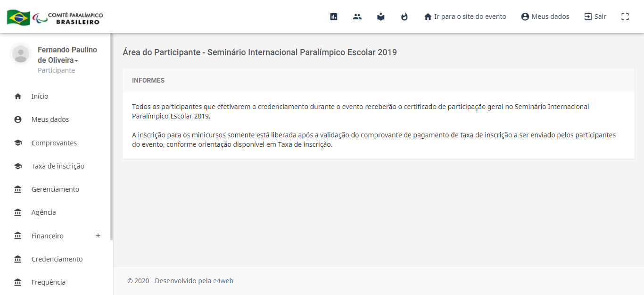Follow the e4web footer link
The width and height of the screenshot is (644, 295).
[223, 281]
